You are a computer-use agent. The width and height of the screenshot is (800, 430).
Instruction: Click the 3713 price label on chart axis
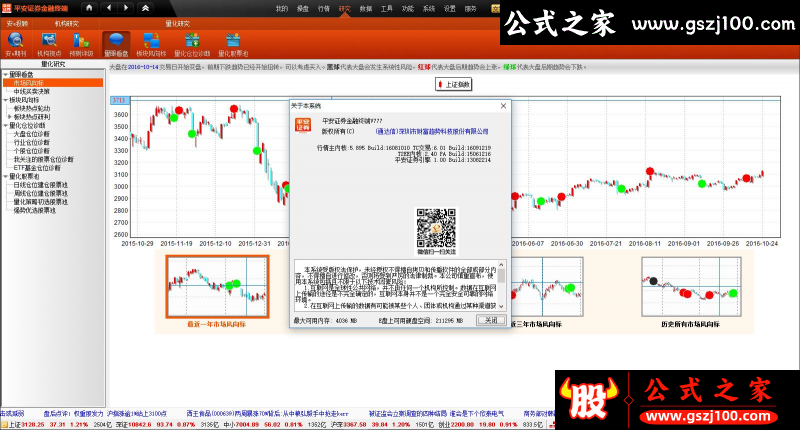119,100
